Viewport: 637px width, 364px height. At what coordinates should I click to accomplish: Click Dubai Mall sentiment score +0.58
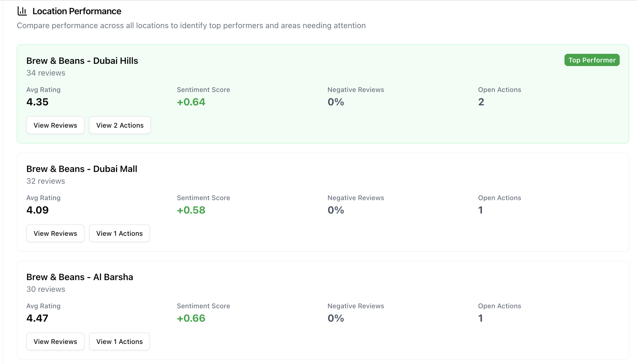(x=191, y=210)
